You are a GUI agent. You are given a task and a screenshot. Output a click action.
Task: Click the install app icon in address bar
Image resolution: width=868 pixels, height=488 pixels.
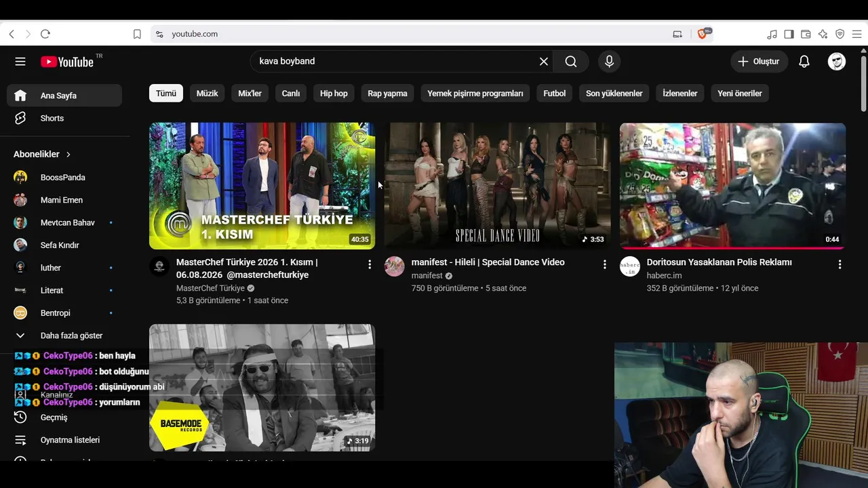point(677,34)
